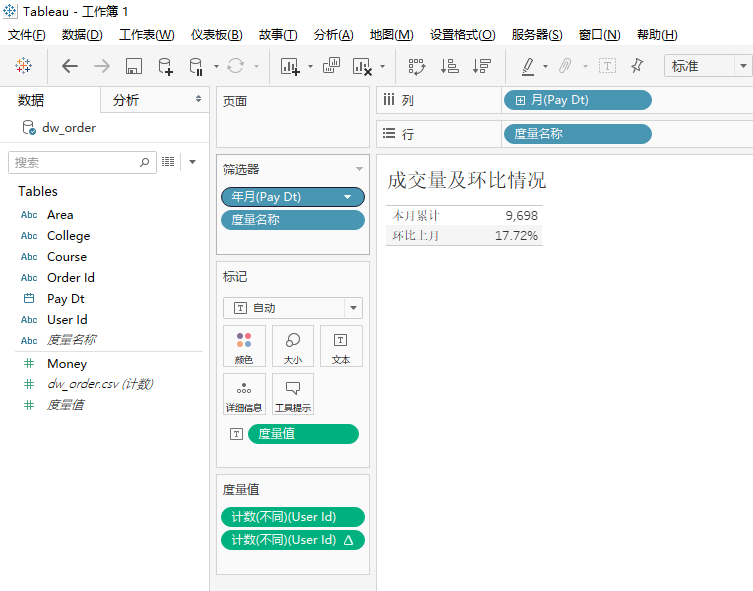753x591 pixels.
Task: Select the dw_order.csv count field
Action: pos(100,384)
